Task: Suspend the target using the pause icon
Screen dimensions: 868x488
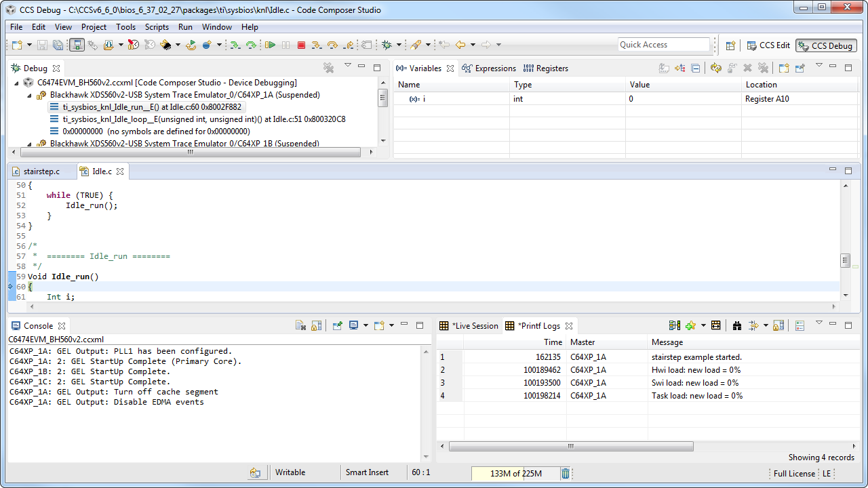Action: pos(285,45)
